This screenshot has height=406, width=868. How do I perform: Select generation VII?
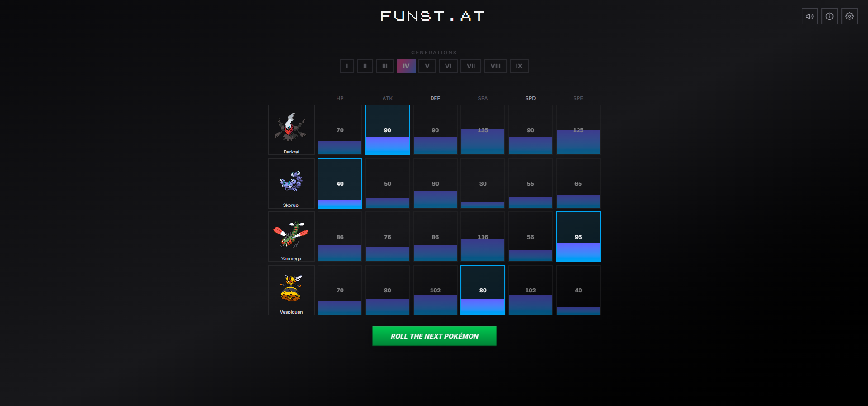point(471,66)
